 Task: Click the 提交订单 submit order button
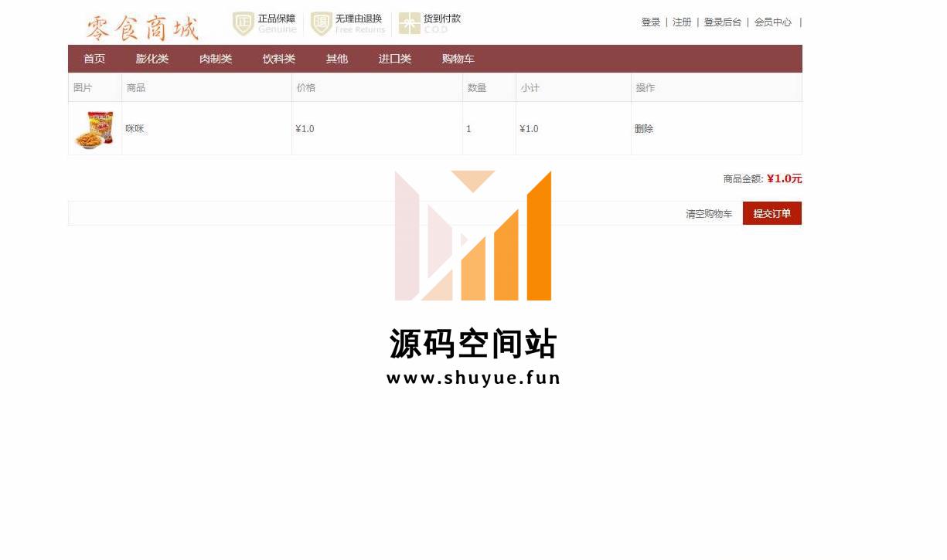pos(772,213)
